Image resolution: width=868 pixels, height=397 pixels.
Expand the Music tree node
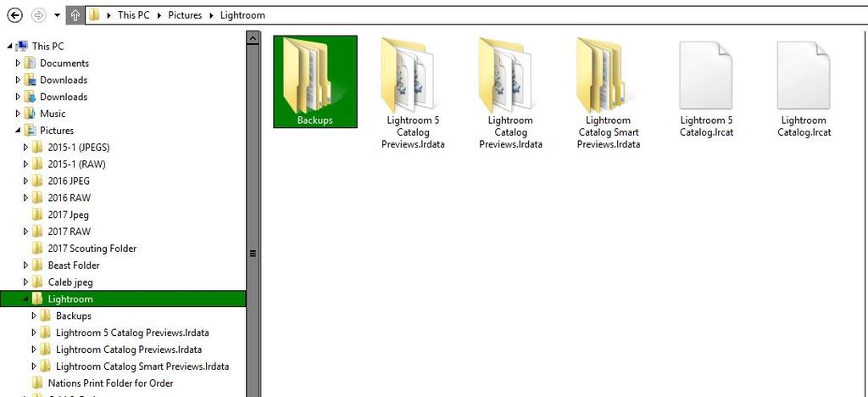[18, 114]
